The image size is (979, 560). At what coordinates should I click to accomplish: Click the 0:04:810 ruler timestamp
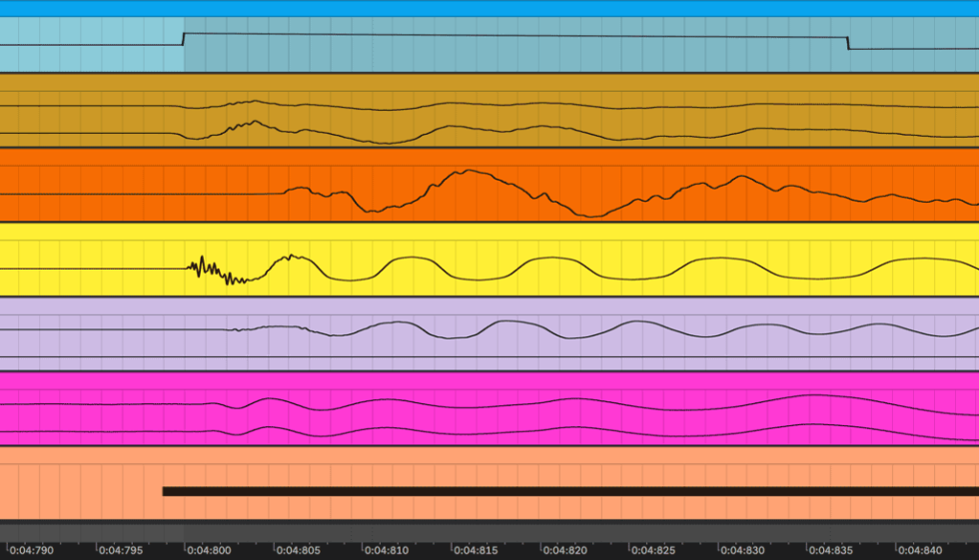point(385,550)
